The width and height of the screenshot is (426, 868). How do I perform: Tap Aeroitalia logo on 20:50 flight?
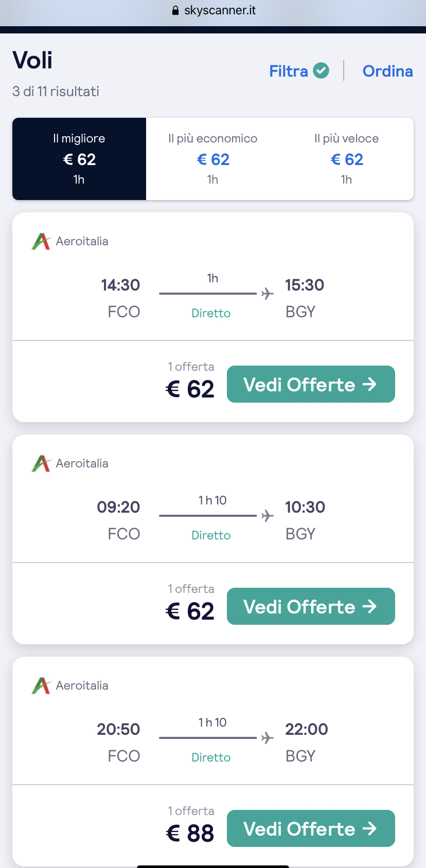41,685
